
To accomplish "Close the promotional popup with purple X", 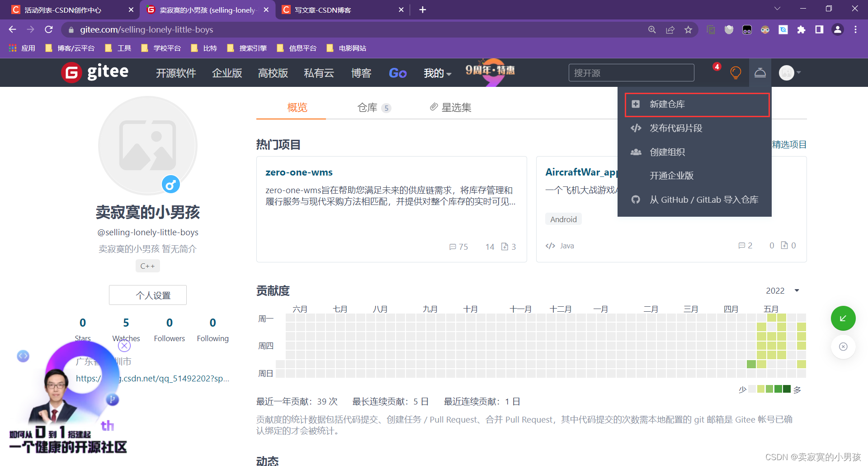I will pos(124,346).
